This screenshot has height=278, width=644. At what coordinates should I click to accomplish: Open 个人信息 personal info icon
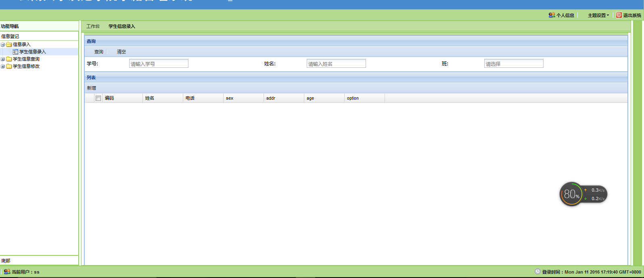552,15
